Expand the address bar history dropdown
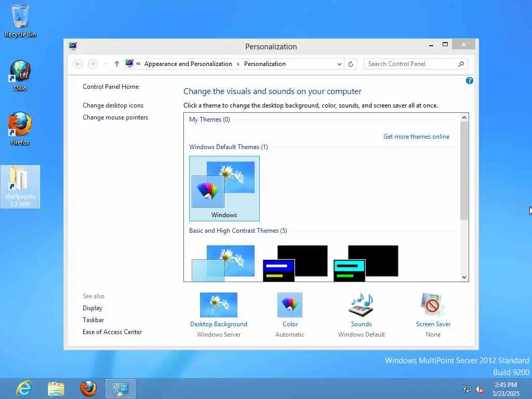This screenshot has width=532, height=399. coord(339,64)
